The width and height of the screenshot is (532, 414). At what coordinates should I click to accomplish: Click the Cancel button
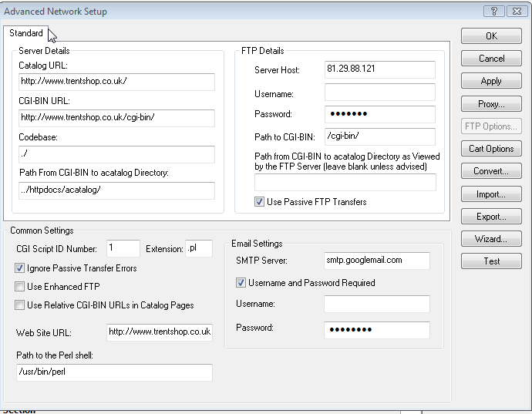click(491, 59)
